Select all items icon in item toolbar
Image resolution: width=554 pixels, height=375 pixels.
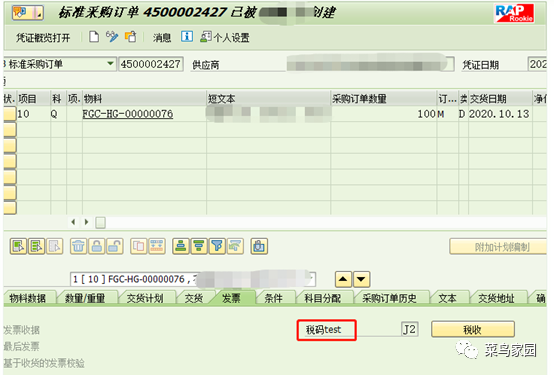point(18,246)
